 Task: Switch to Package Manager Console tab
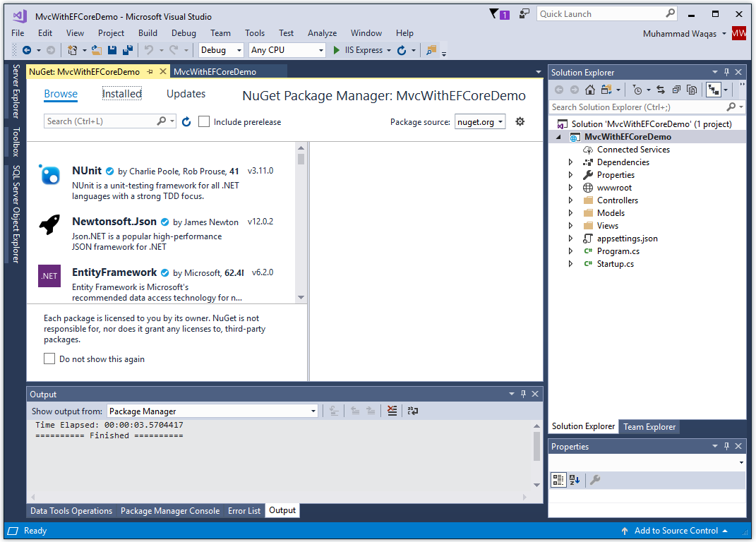[170, 511]
